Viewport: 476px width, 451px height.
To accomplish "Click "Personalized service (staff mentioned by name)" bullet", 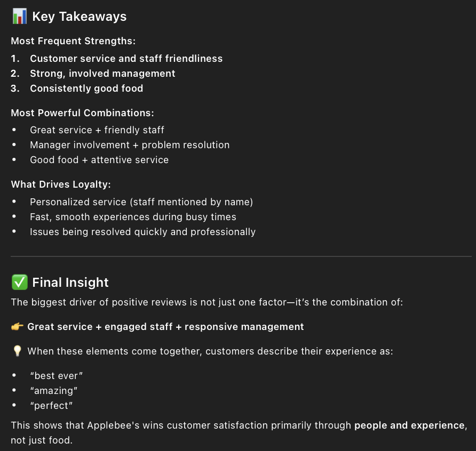I will [141, 202].
